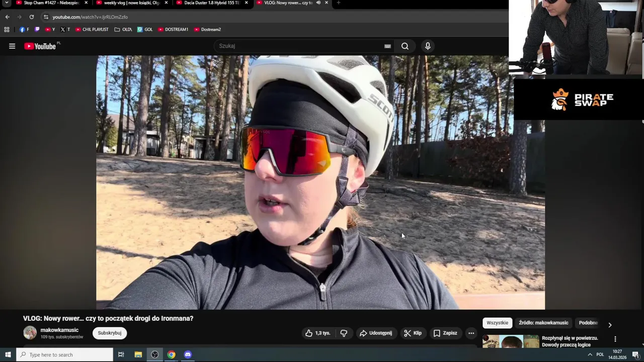Screen dimensions: 644x362
Task: Start voice search with the microphone icon
Action: click(x=428, y=46)
